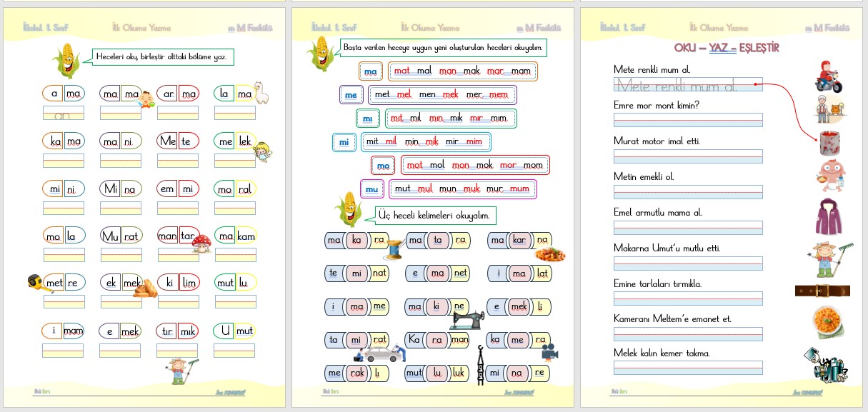Screen dimensions: 868x412
Task: Click the answer box under syllables 'a ma'
Action: tap(63, 113)
